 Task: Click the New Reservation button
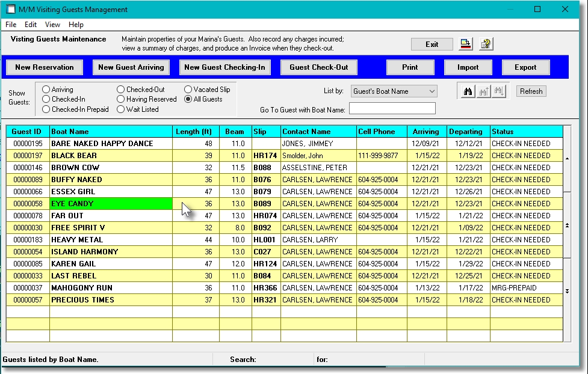45,67
